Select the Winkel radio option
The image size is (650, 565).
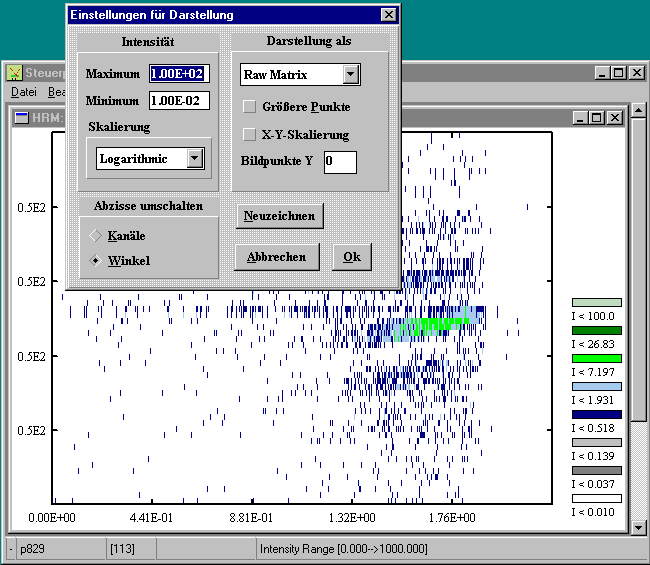click(x=95, y=260)
